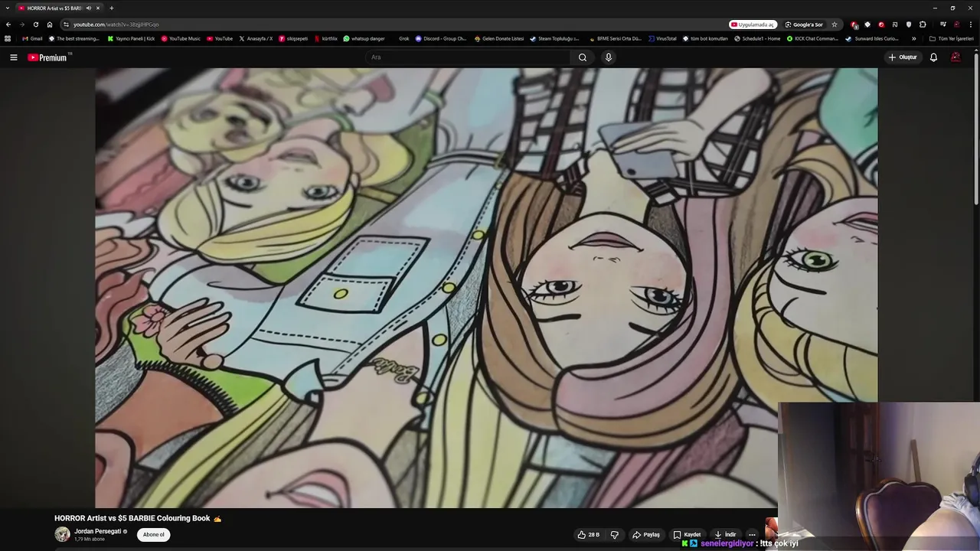Viewport: 980px width, 551px height.
Task: Open The best streaming bookmark
Action: [x=73, y=38]
